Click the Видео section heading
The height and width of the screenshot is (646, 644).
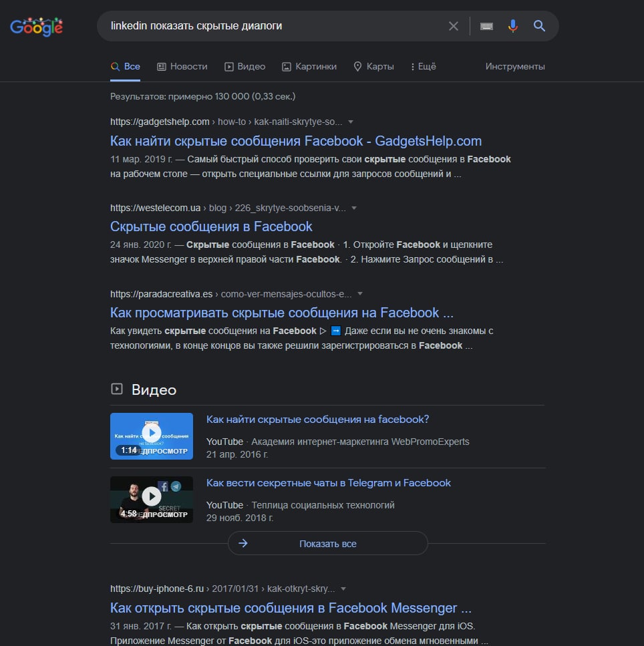click(x=154, y=389)
